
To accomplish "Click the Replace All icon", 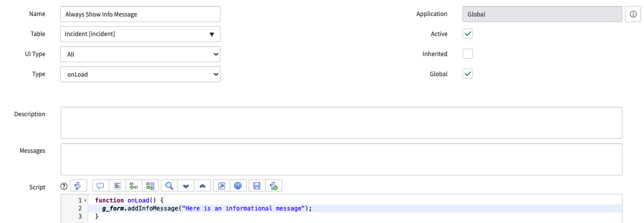I will (151, 186).
